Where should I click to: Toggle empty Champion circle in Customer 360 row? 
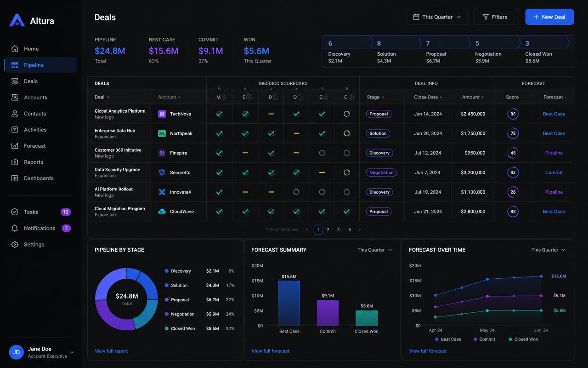click(x=322, y=153)
